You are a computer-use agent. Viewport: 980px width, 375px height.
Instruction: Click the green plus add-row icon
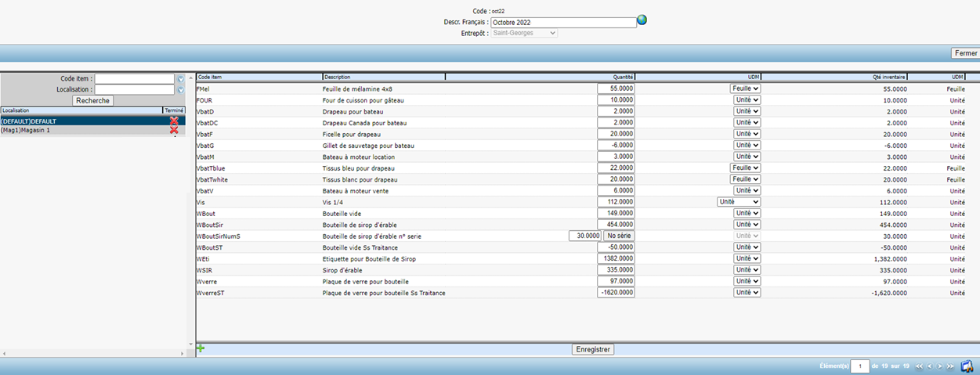tap(201, 348)
